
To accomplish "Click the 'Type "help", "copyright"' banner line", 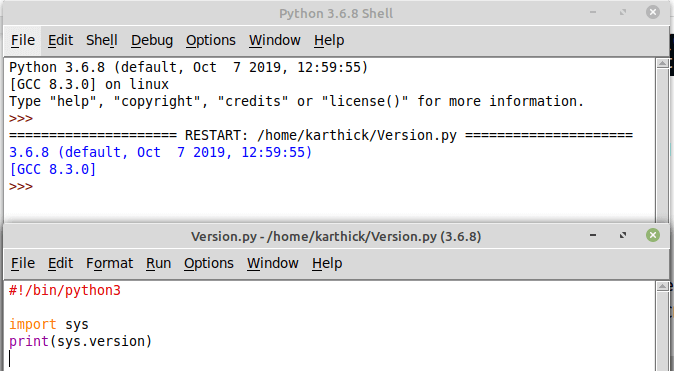I will coord(297,101).
